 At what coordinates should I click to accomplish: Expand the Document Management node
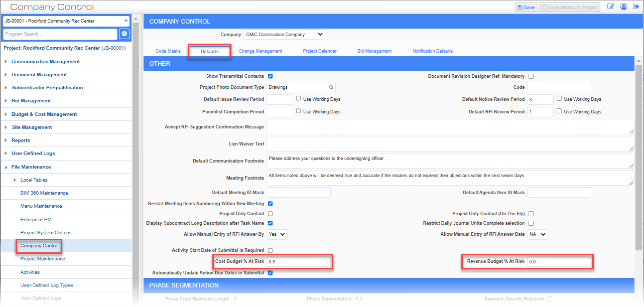6,75
